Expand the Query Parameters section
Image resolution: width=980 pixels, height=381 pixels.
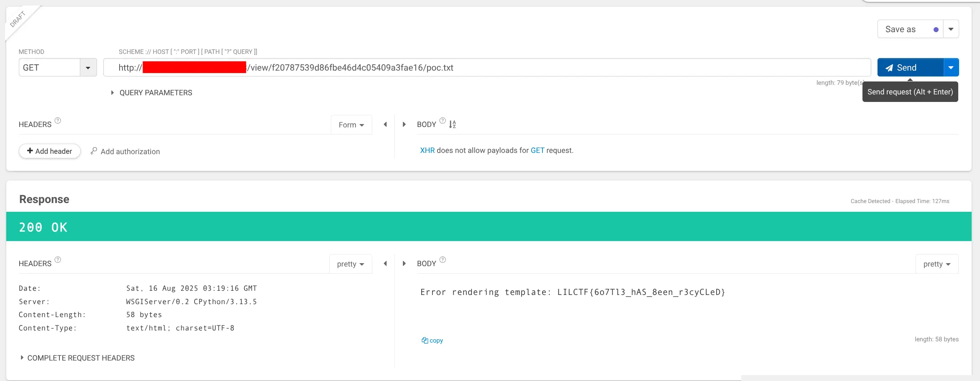151,93
